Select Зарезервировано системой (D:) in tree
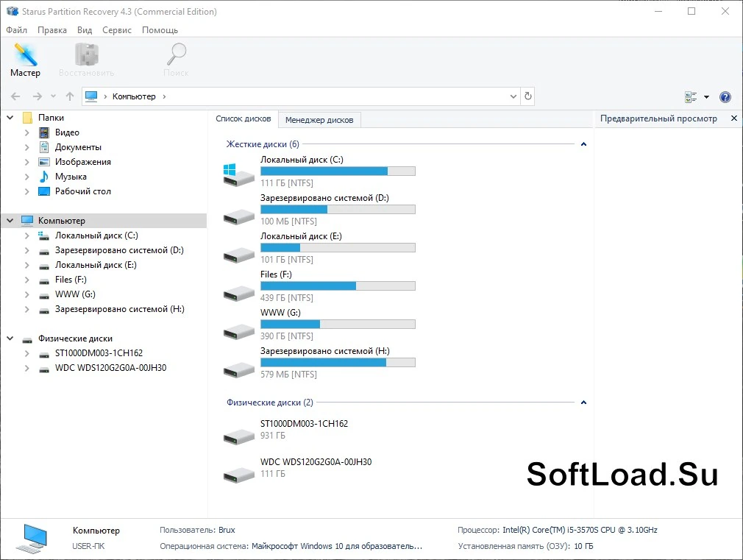 [119, 250]
